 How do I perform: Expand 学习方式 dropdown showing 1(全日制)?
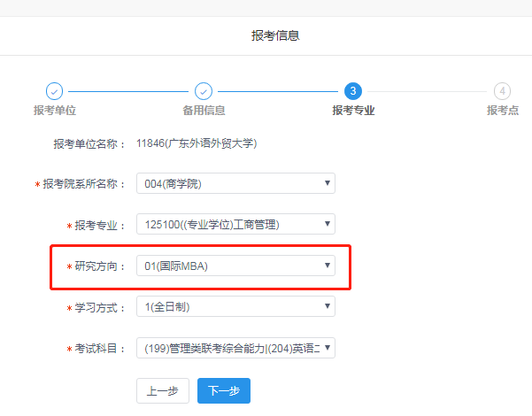pyautogui.click(x=235, y=307)
